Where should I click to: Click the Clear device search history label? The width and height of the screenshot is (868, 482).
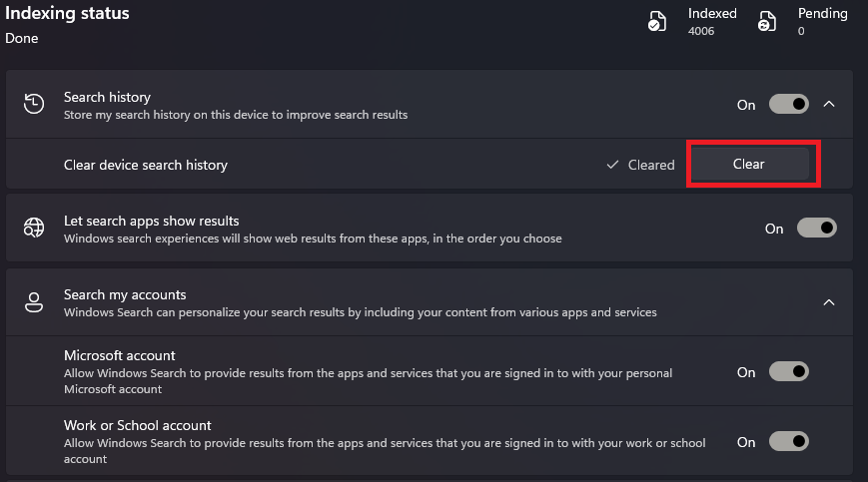pyautogui.click(x=146, y=166)
